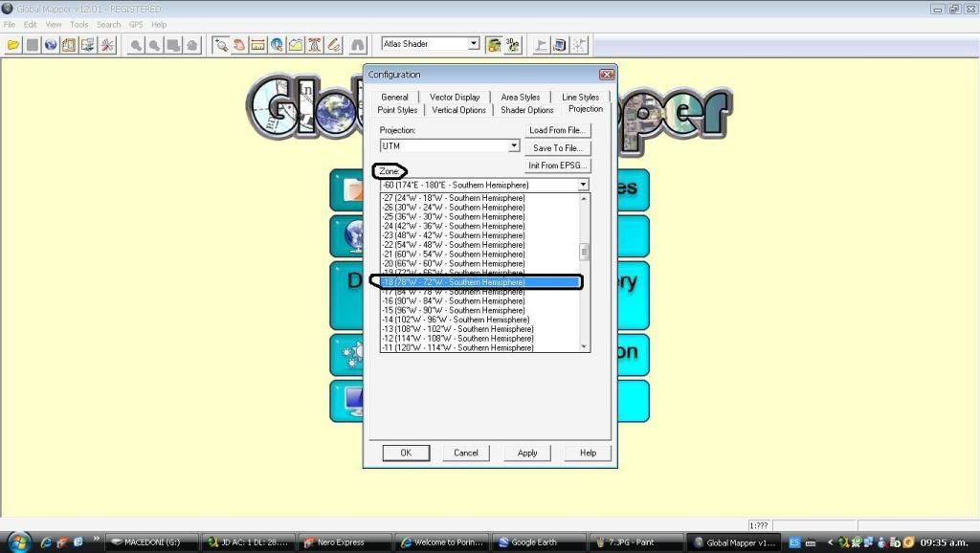This screenshot has height=553, width=980.
Task: Click the Init From EPSG button
Action: coord(558,166)
